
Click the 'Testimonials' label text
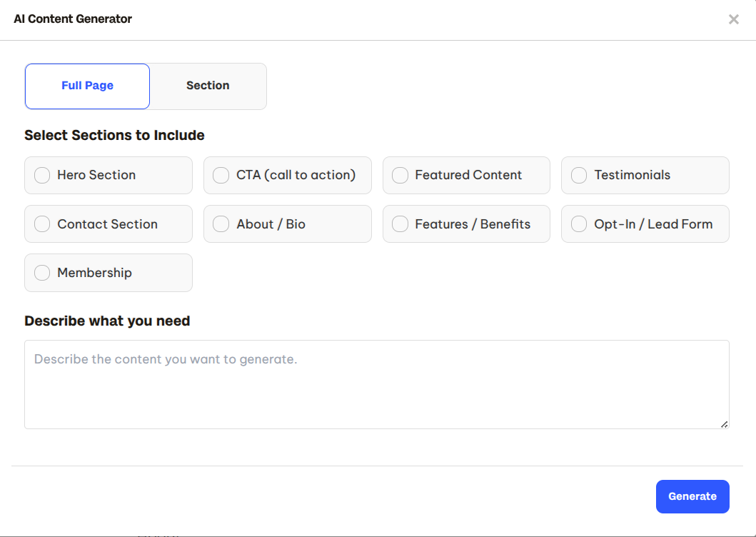click(x=632, y=175)
